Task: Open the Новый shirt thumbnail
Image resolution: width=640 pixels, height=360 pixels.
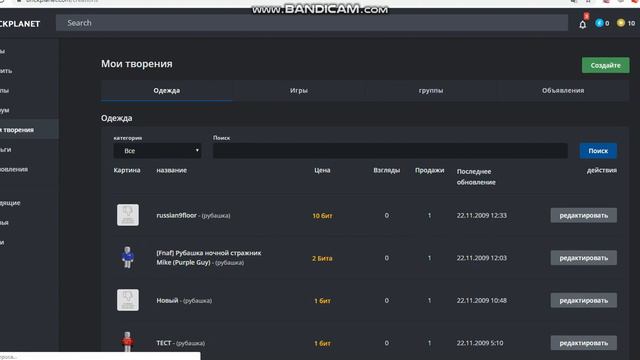Action: pyautogui.click(x=128, y=300)
